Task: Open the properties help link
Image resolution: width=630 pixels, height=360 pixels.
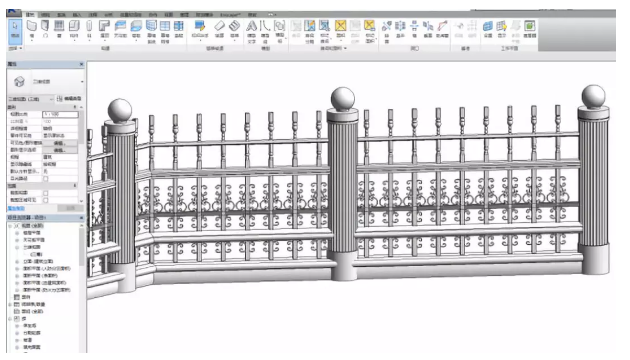Action: pyautogui.click(x=16, y=209)
